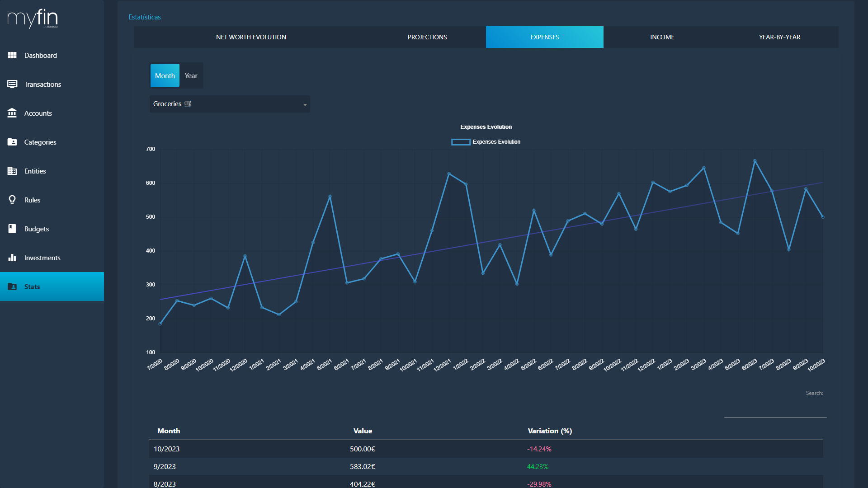Open the Projections tab
The image size is (868, 488).
pyautogui.click(x=427, y=37)
